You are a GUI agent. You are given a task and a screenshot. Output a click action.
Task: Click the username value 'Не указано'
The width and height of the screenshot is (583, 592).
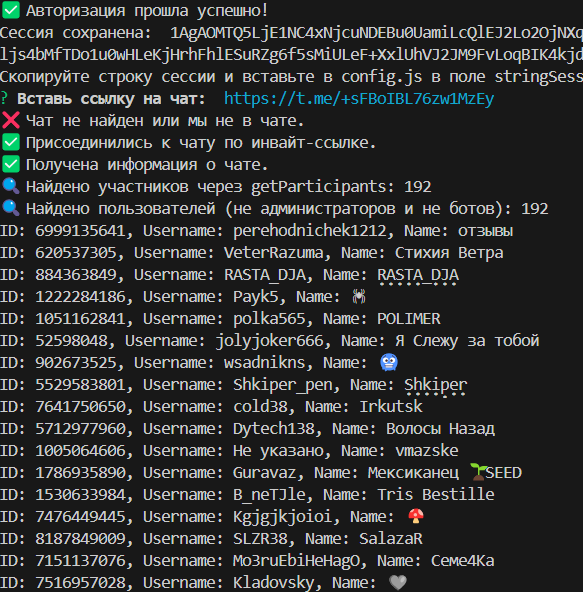tap(278, 450)
